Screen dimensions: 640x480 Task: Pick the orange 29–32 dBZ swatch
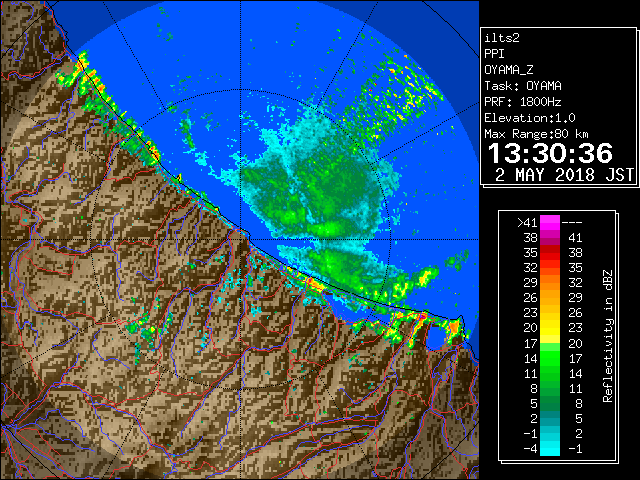click(x=550, y=283)
